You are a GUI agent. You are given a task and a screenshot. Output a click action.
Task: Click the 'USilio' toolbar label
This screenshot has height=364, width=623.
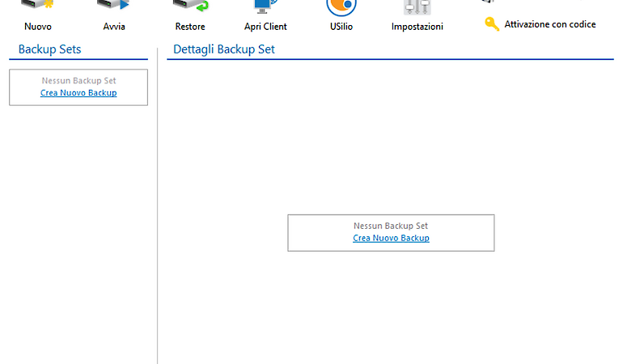(x=341, y=27)
